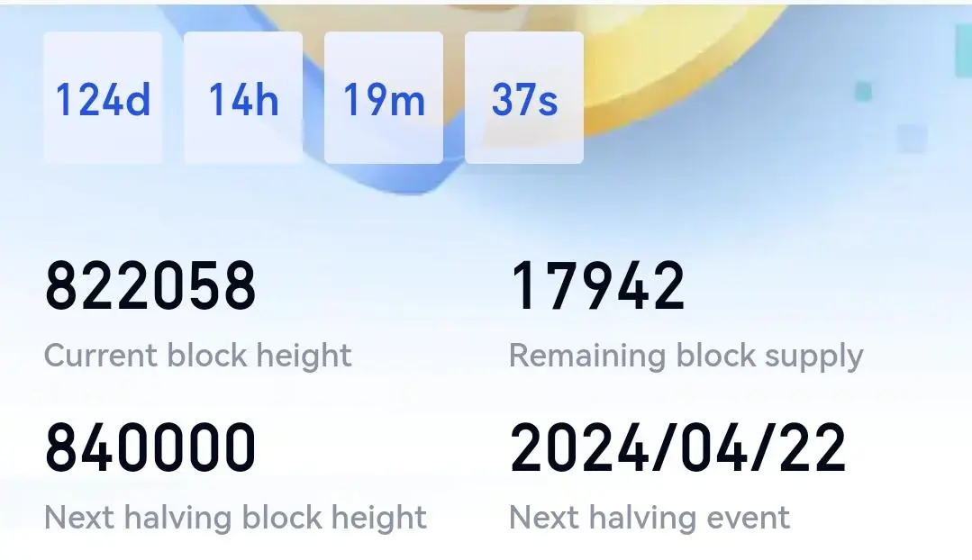Click the pale blue square decoration
The width and height of the screenshot is (972, 560).
coord(913,138)
